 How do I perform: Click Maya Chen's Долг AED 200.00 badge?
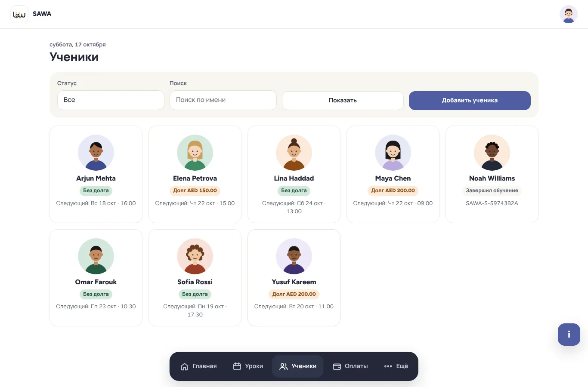(393, 190)
